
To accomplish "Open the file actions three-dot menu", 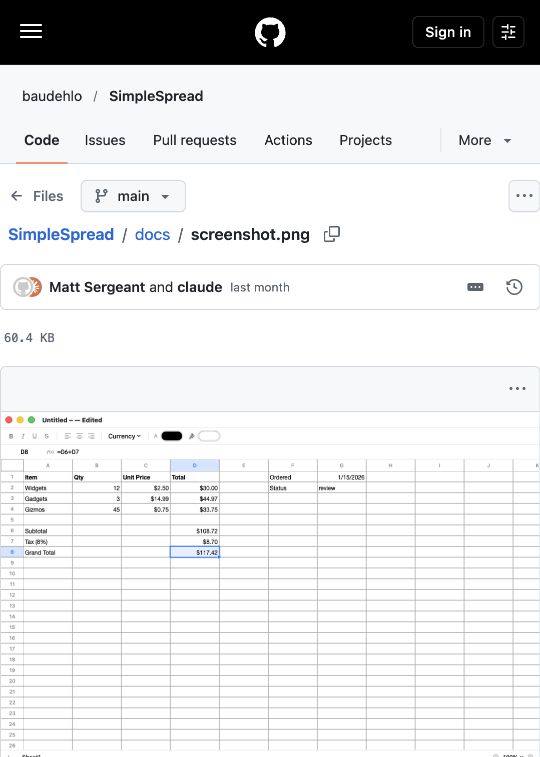I will [517, 389].
